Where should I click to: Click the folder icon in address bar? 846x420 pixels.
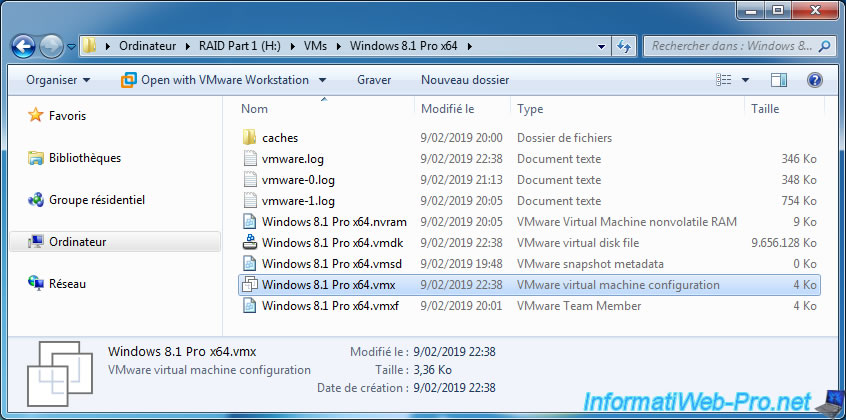(90, 46)
